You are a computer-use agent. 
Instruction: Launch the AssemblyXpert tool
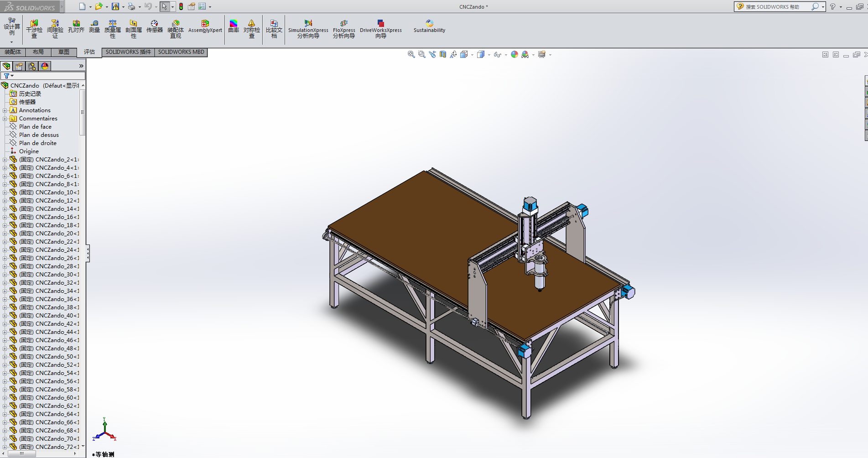coord(205,26)
